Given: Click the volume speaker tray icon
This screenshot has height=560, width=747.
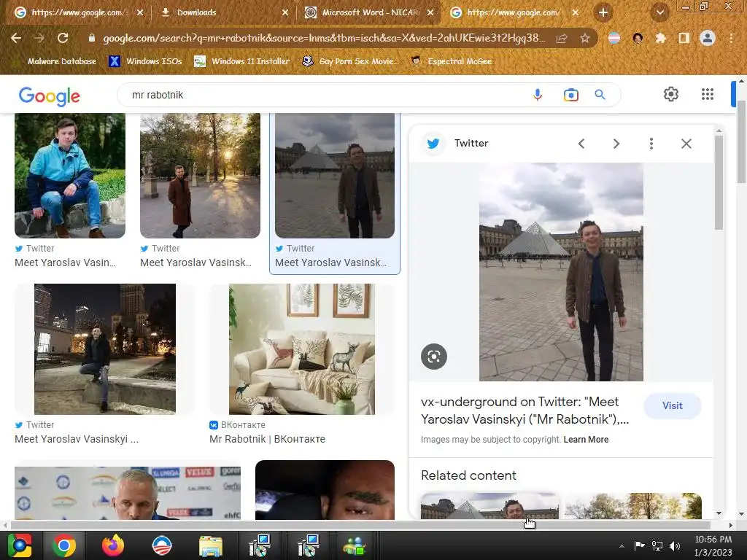Looking at the screenshot, I should click(675, 545).
